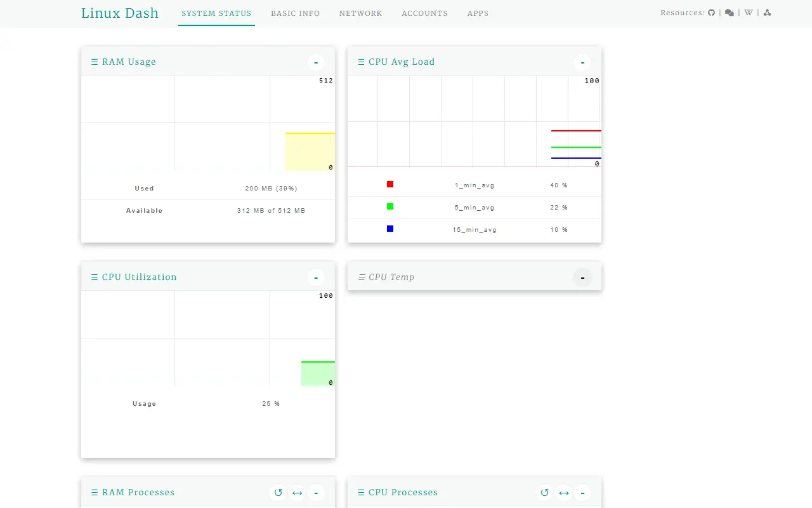Toggle the CPU Temp panel collapse button

tap(582, 277)
